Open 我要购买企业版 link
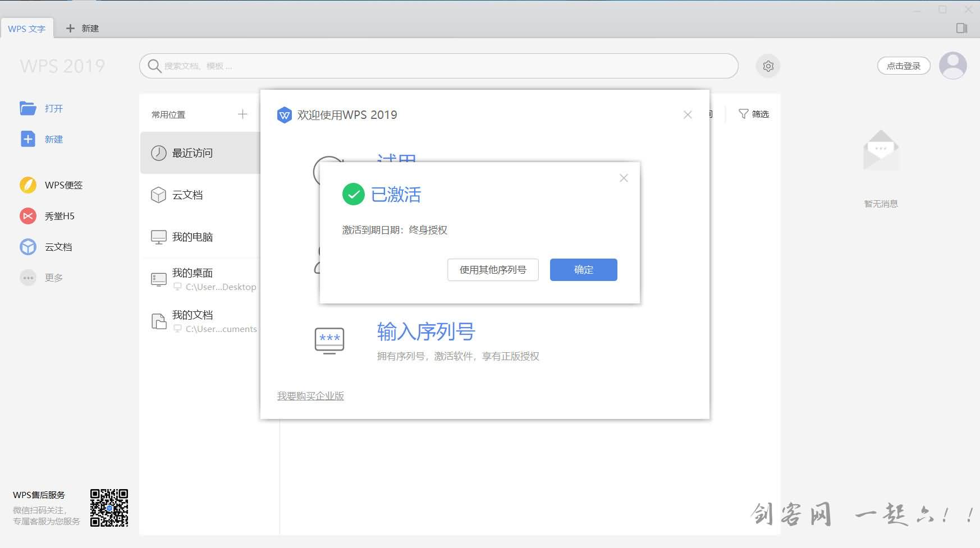The height and width of the screenshot is (548, 980). (x=310, y=396)
